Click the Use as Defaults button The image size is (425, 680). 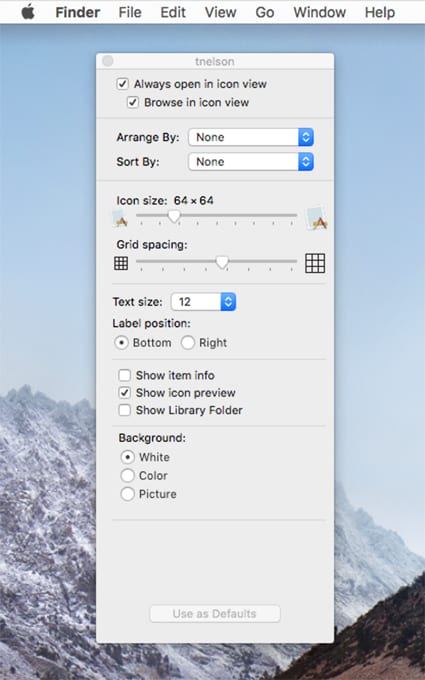click(215, 614)
